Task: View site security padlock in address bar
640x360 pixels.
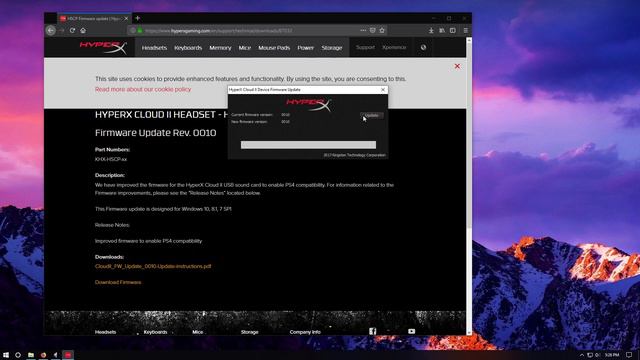Action: tap(140, 31)
